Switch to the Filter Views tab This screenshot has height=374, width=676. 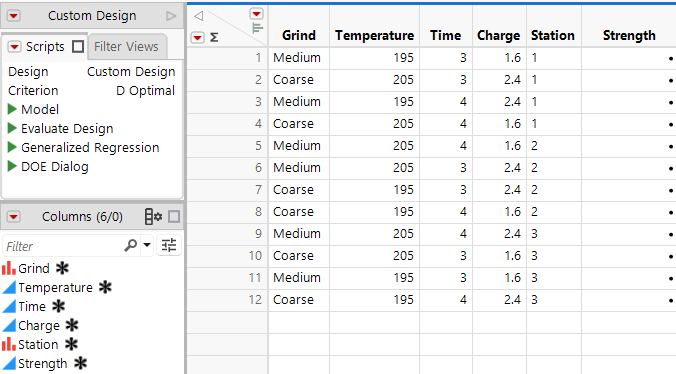[126, 47]
